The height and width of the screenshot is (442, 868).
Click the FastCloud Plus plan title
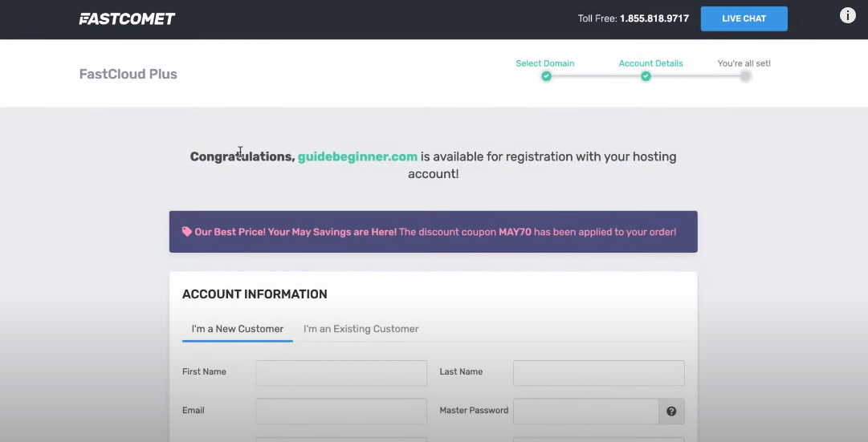(128, 74)
